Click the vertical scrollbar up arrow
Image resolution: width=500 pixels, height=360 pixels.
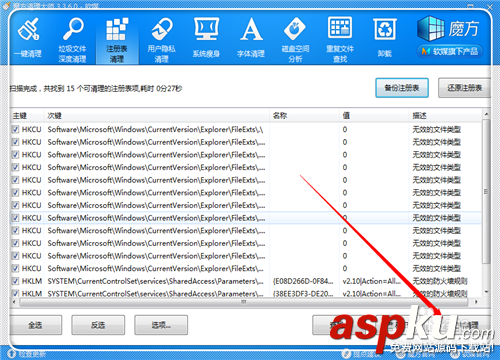(x=486, y=114)
